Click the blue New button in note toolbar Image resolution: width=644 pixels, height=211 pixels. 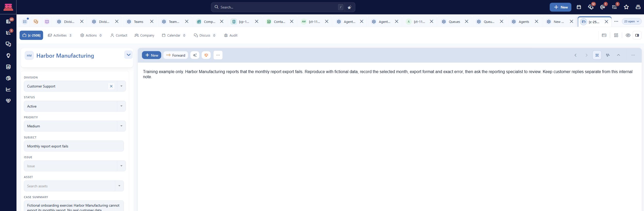[151, 55]
